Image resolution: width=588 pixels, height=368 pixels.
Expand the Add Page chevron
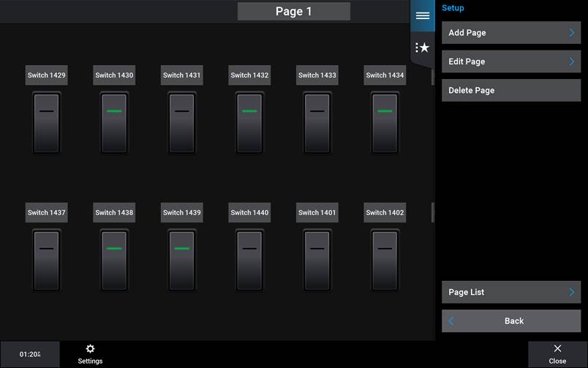pos(571,33)
